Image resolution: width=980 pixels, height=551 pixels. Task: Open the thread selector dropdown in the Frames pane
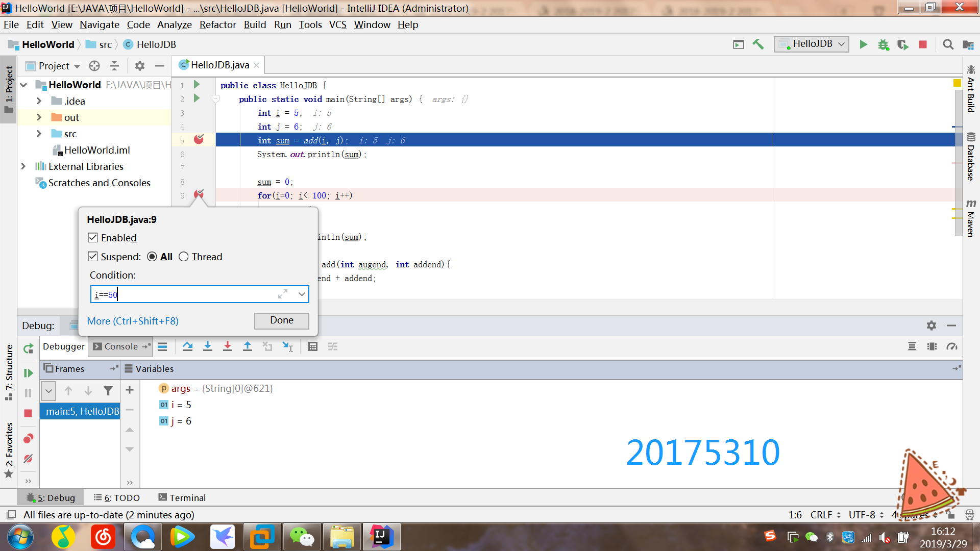click(48, 391)
